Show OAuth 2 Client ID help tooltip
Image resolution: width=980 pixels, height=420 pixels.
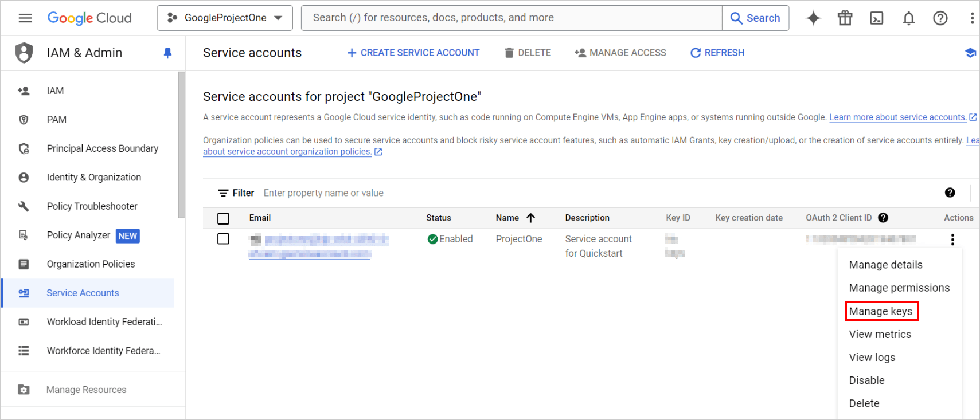coord(883,218)
